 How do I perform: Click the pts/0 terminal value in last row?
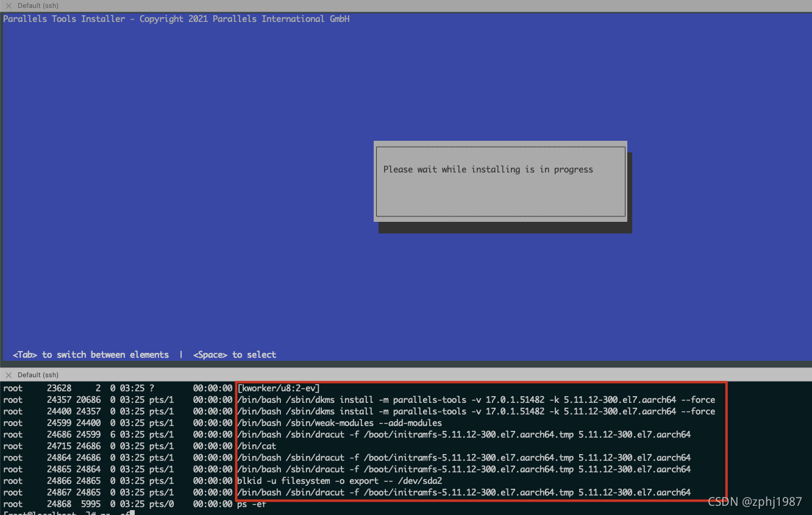162,504
